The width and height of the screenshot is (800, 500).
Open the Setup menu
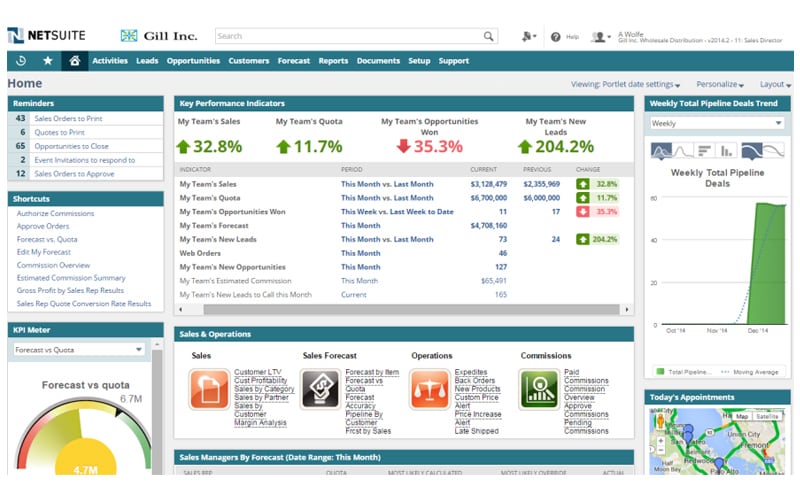[x=419, y=61]
